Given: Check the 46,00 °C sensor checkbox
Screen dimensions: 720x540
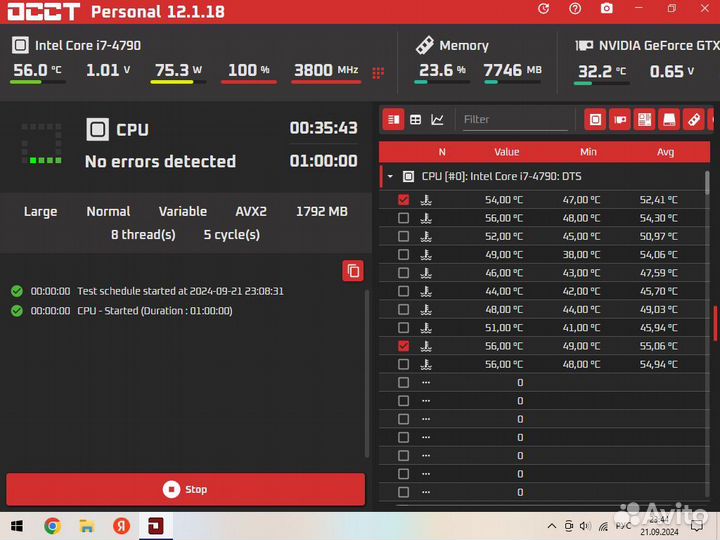Looking at the screenshot, I should coord(404,273).
